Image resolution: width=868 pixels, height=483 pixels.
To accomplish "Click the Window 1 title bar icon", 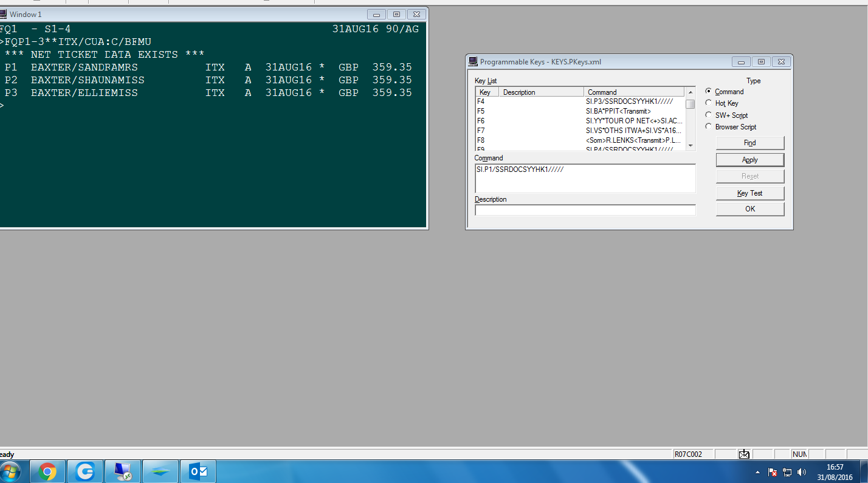I will point(3,14).
